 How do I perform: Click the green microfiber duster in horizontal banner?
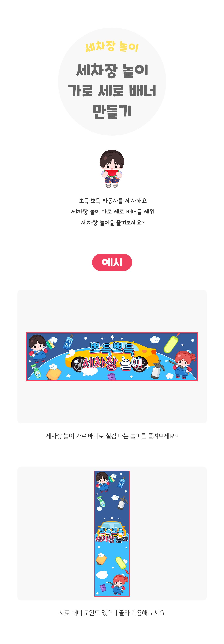point(172,343)
